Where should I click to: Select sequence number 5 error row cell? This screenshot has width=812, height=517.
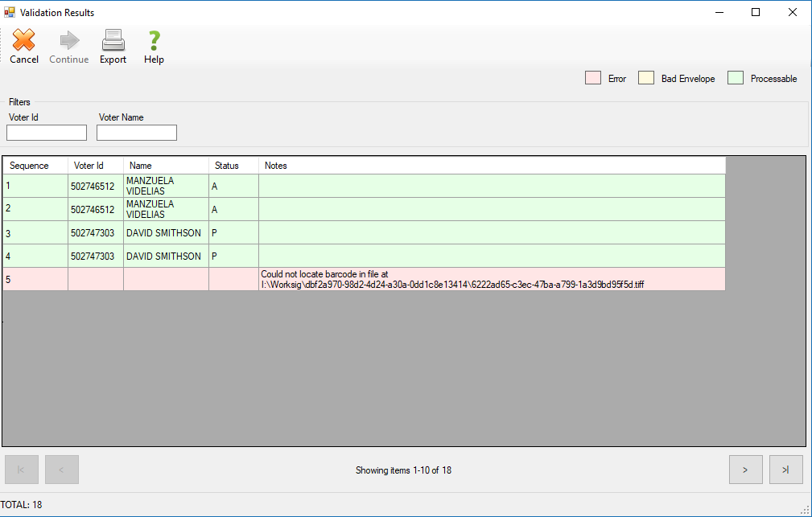35,280
